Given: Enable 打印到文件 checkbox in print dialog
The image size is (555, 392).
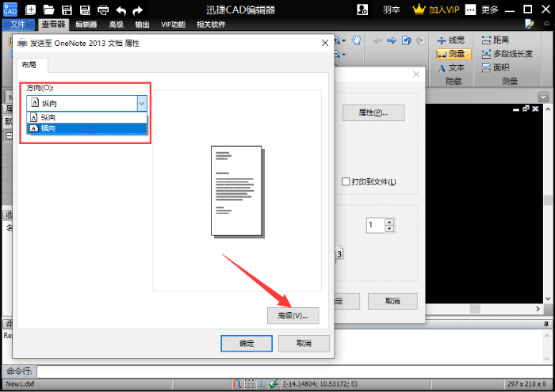Looking at the screenshot, I should pos(346,181).
